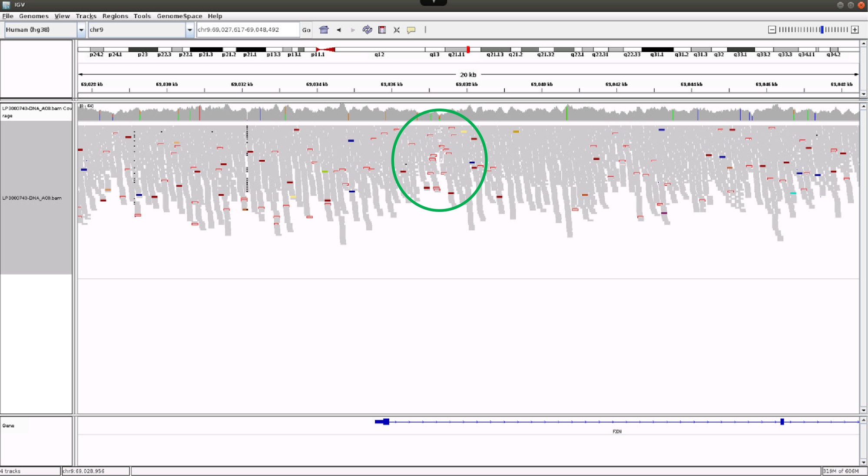Open the chr9 chromosome dropdown

[x=190, y=30]
